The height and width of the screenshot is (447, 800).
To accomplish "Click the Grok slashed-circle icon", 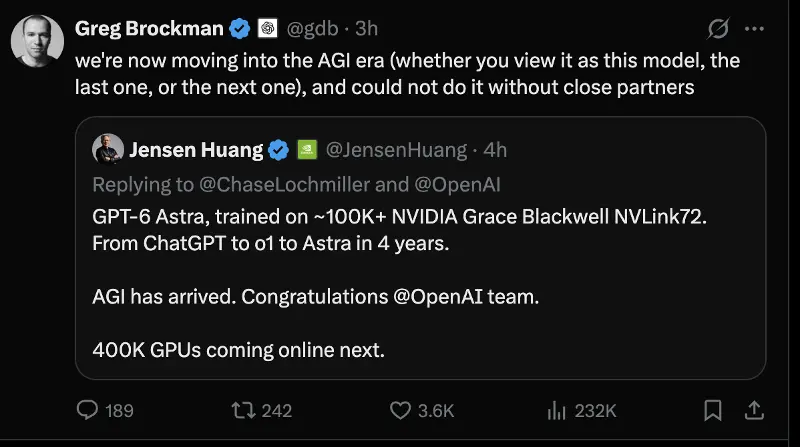I will pos(718,29).
